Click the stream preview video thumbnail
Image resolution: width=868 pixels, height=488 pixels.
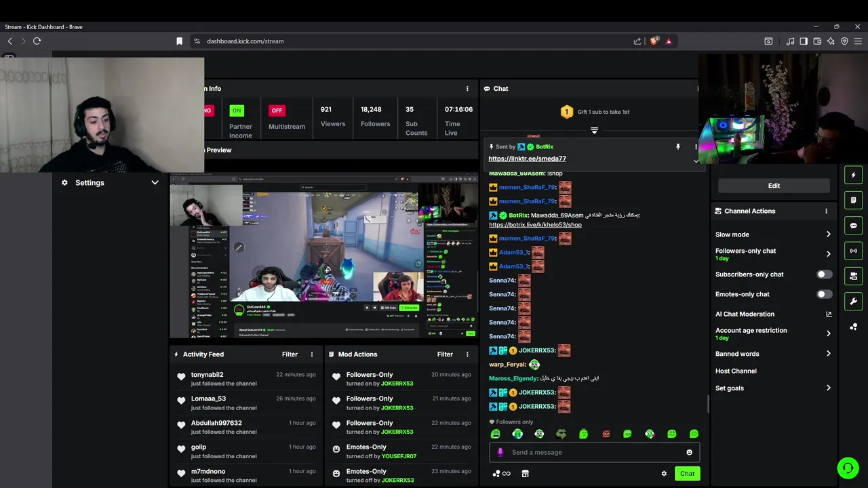click(323, 257)
